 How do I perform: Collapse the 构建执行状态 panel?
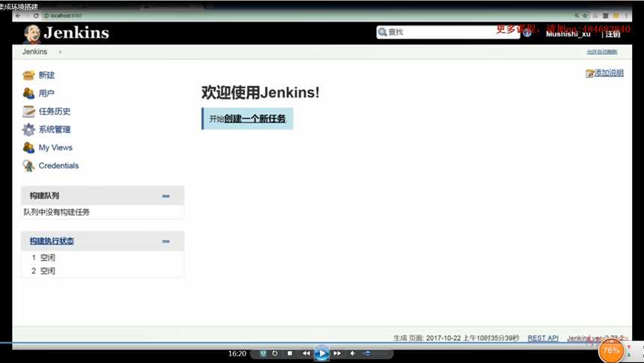[166, 241]
